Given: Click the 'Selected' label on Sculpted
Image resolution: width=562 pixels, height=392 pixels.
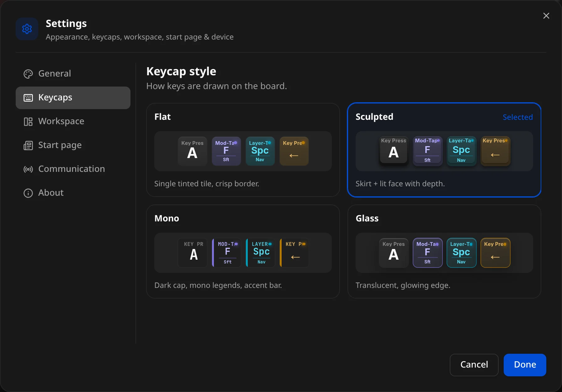Looking at the screenshot, I should point(517,117).
